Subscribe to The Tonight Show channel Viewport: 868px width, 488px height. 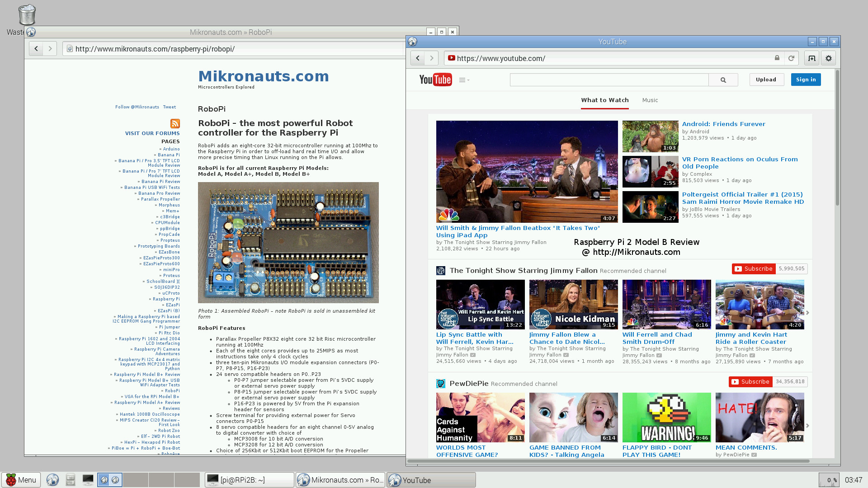tap(754, 269)
